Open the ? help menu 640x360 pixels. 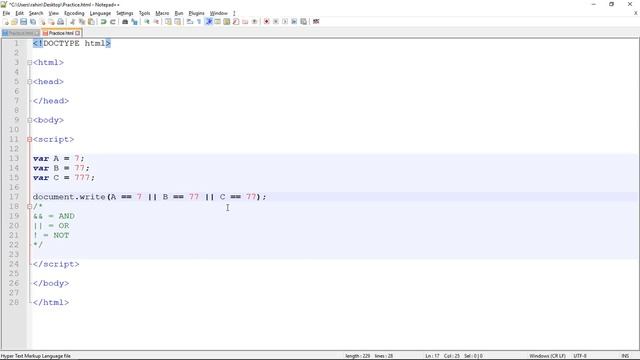pyautogui.click(x=234, y=13)
